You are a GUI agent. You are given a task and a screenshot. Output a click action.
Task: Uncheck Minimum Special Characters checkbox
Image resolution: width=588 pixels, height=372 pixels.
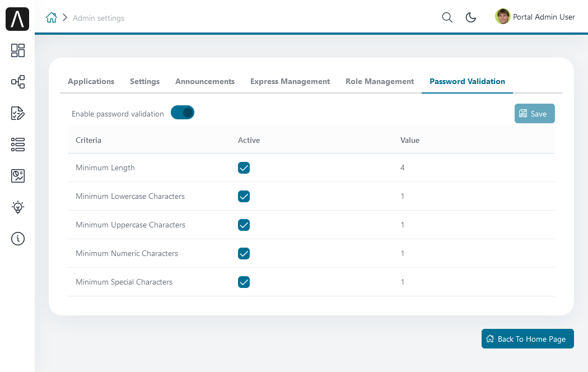point(244,282)
